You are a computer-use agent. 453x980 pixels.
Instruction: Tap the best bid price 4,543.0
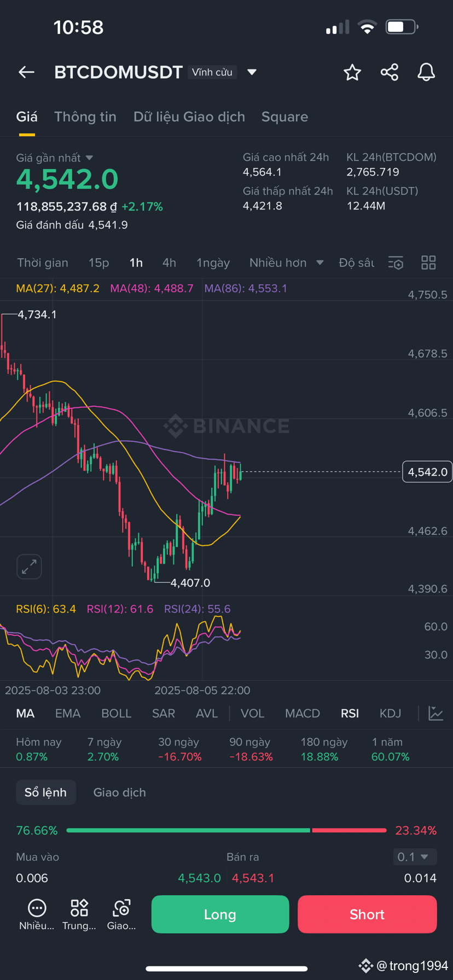pyautogui.click(x=200, y=878)
